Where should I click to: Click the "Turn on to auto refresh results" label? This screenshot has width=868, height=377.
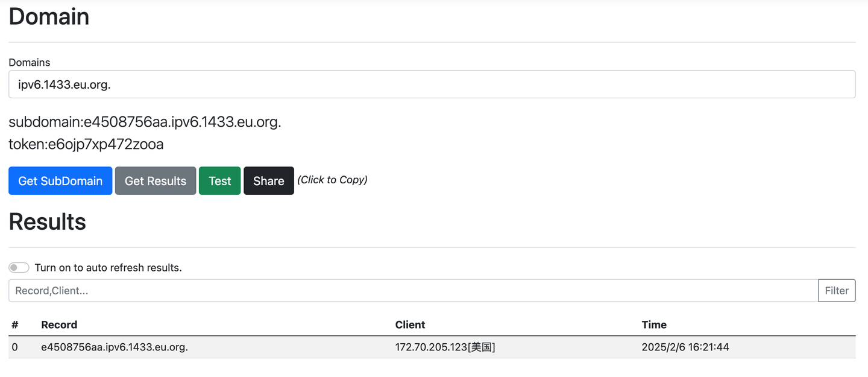pos(108,267)
